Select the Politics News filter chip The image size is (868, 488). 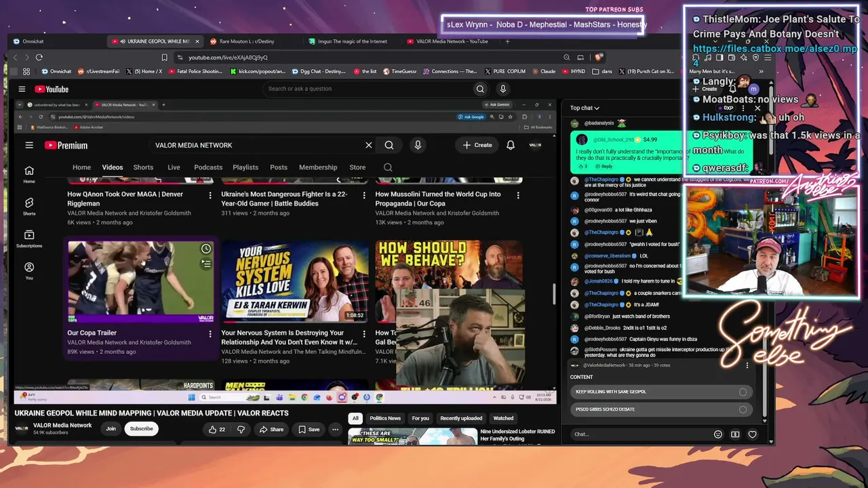pos(385,418)
